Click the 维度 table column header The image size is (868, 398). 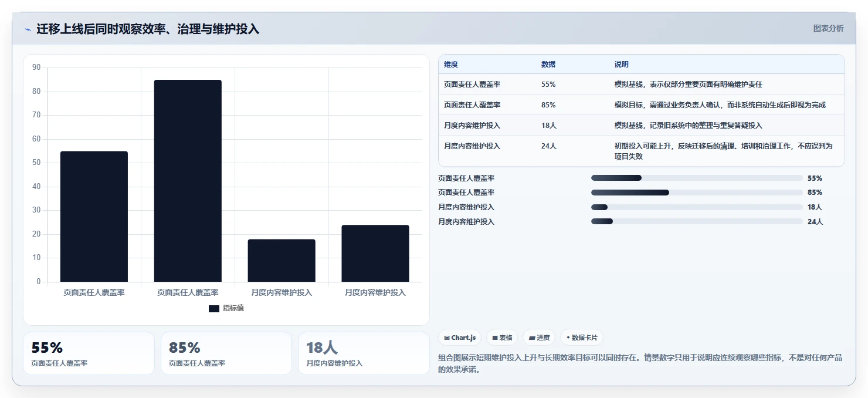451,65
